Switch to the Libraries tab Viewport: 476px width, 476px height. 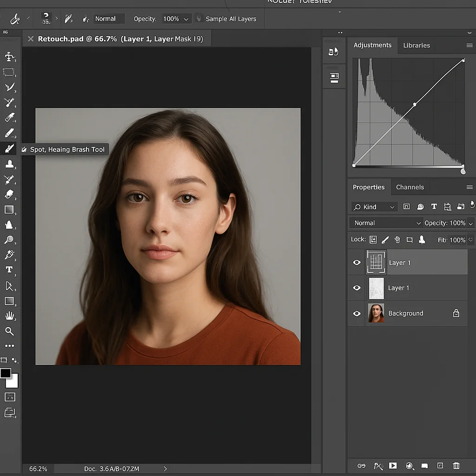pos(416,46)
